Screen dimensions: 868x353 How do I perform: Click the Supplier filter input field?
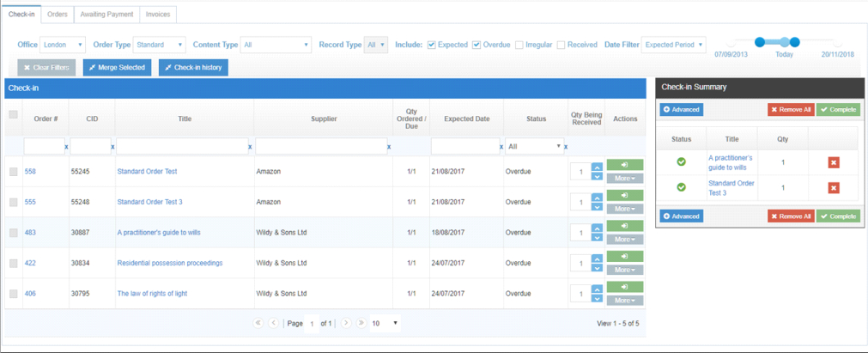(321, 146)
